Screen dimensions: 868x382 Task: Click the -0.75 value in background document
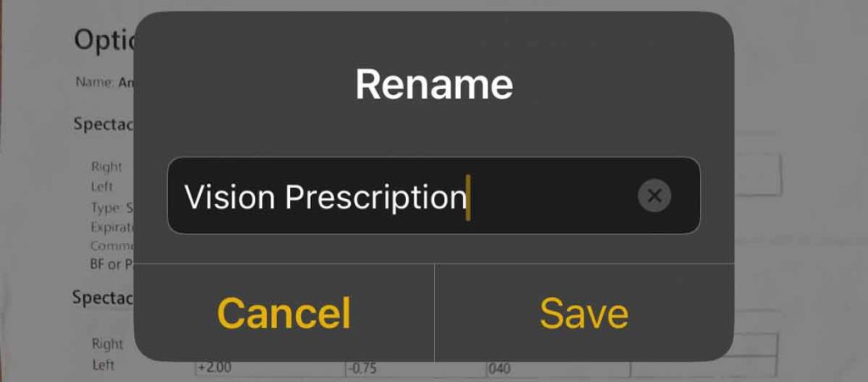363,368
